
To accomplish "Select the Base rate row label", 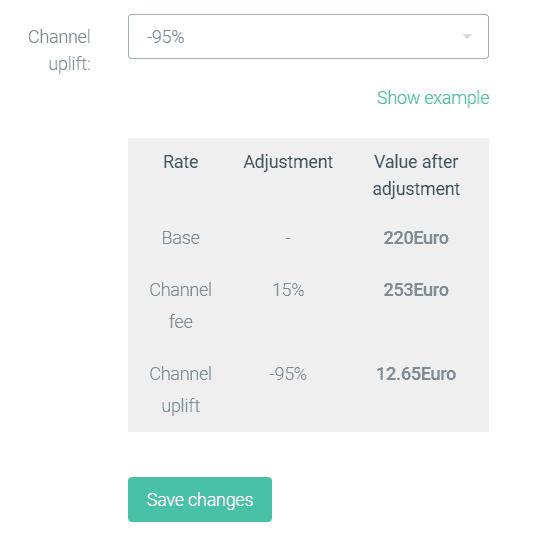I will coord(181,238).
